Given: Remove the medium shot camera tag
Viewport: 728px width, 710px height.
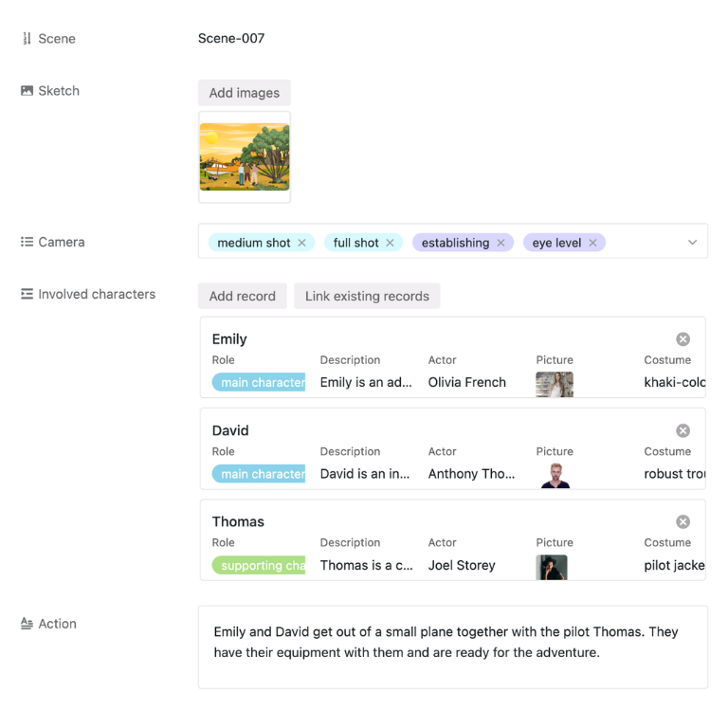Looking at the screenshot, I should (301, 243).
